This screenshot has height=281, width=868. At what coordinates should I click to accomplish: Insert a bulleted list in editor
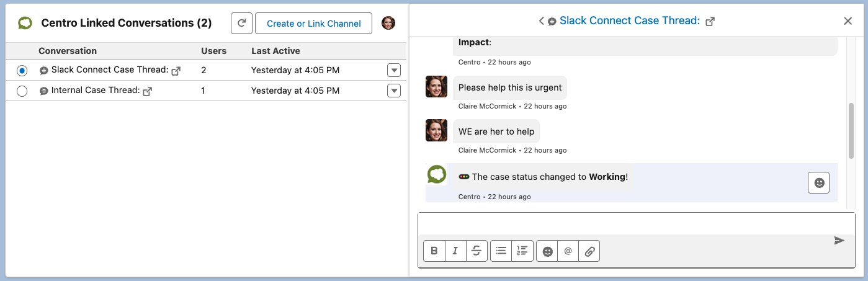[501, 251]
